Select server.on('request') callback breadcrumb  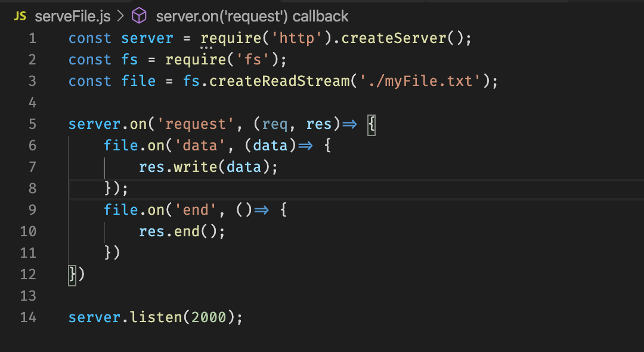click(252, 17)
